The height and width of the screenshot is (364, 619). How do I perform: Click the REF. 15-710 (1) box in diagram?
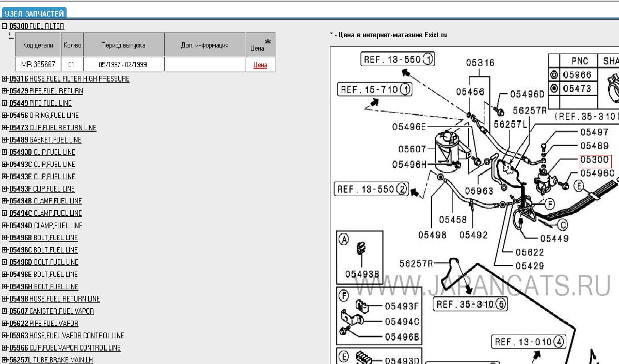[x=374, y=90]
